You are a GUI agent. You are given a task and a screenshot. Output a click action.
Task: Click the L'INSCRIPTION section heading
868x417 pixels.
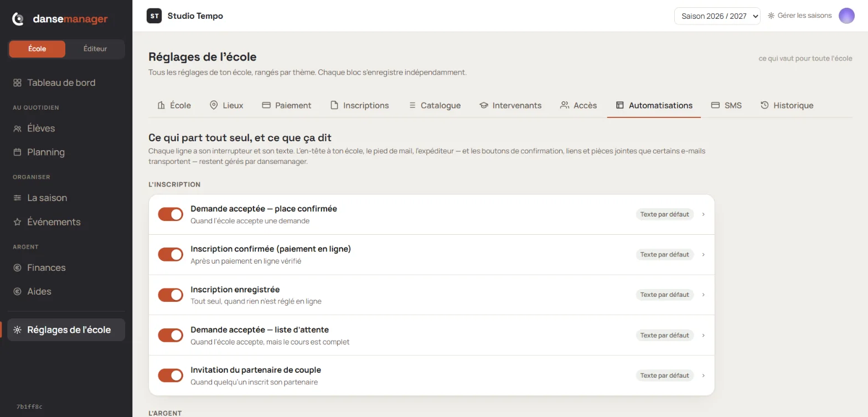tap(174, 184)
